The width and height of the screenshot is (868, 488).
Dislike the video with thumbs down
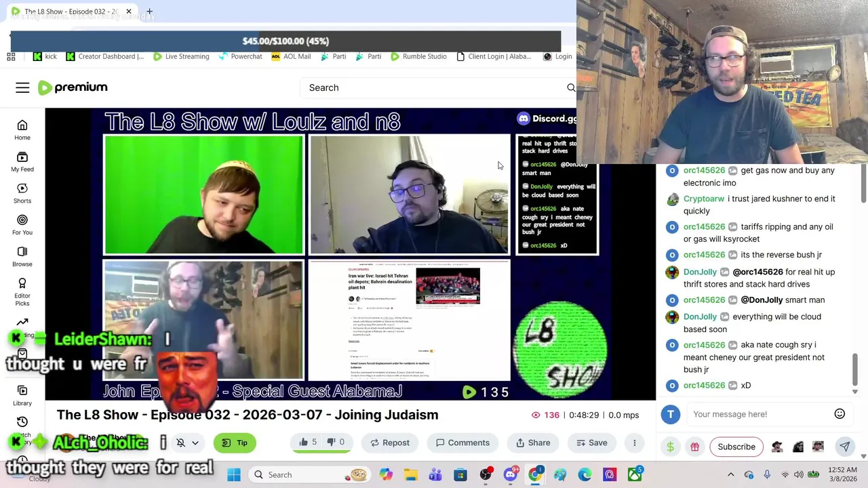tap(336, 443)
